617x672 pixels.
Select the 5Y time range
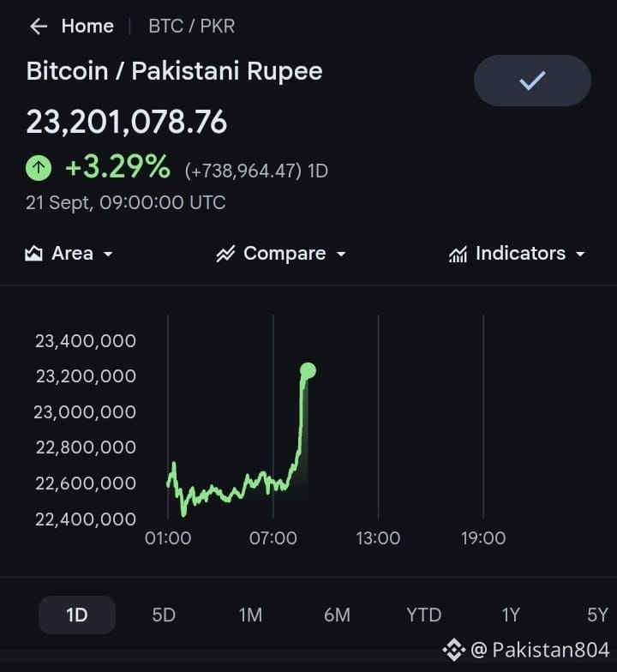[x=597, y=615]
